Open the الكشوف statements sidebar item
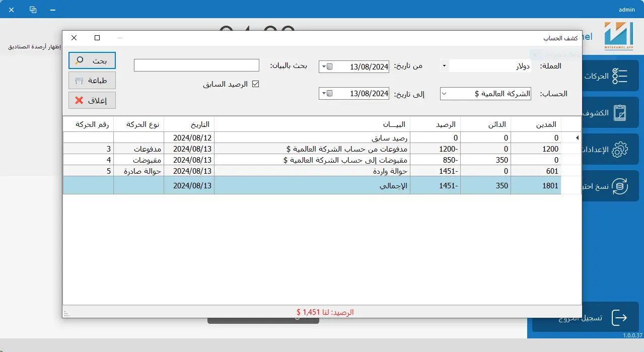 [611, 113]
